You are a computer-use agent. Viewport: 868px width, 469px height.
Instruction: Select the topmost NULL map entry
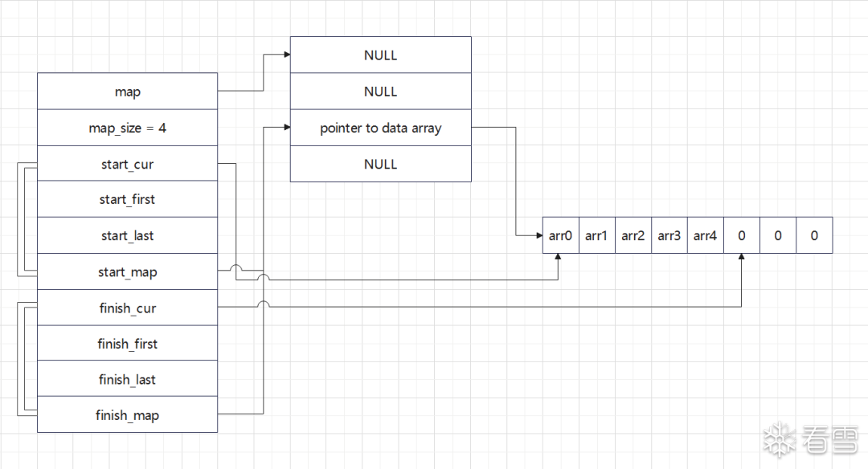point(381,55)
